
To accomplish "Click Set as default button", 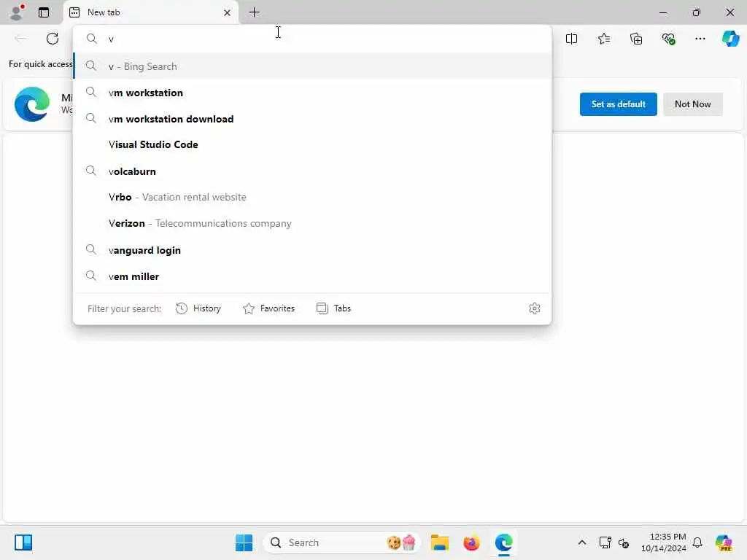I will [x=618, y=104].
